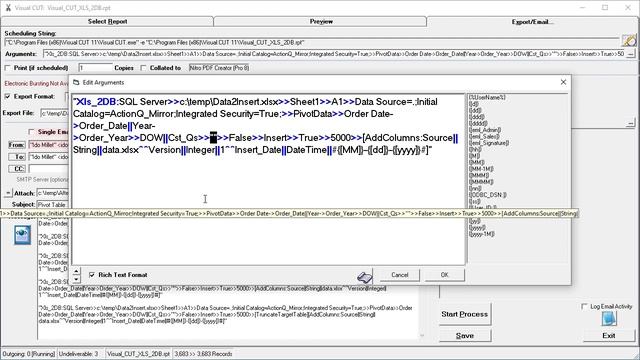Screen dimensions: 640x360
Task: Click the CC address field
Action: (49, 169)
